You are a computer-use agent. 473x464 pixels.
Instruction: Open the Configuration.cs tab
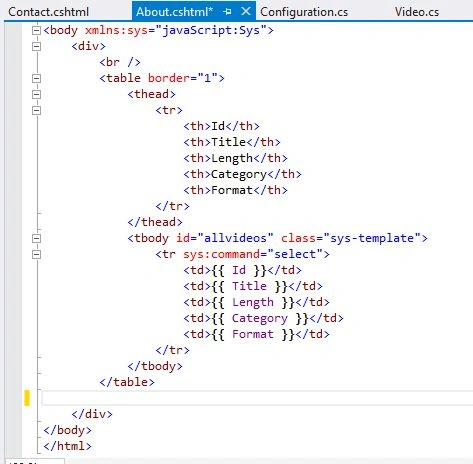click(304, 12)
